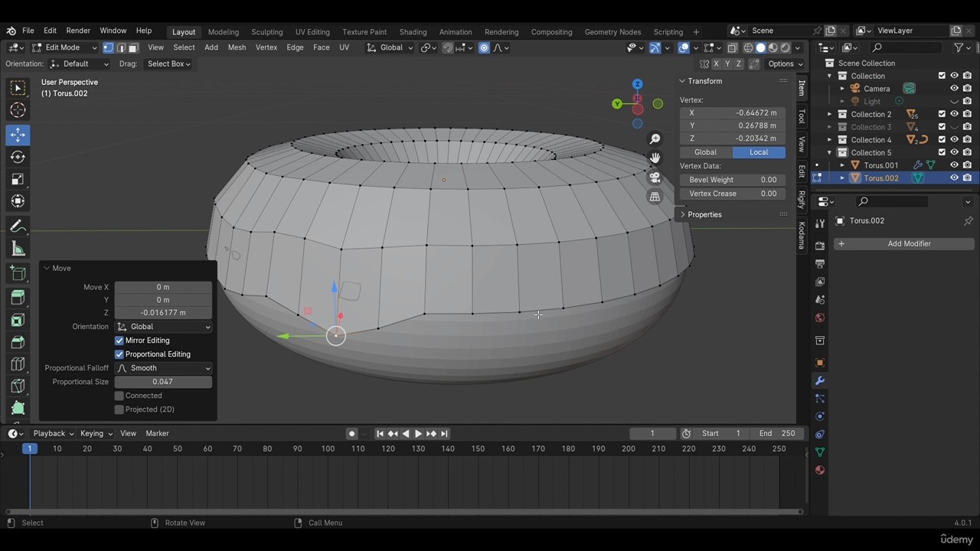Switch to edge select mode
Viewport: 980px width, 551px height.
coord(120,47)
